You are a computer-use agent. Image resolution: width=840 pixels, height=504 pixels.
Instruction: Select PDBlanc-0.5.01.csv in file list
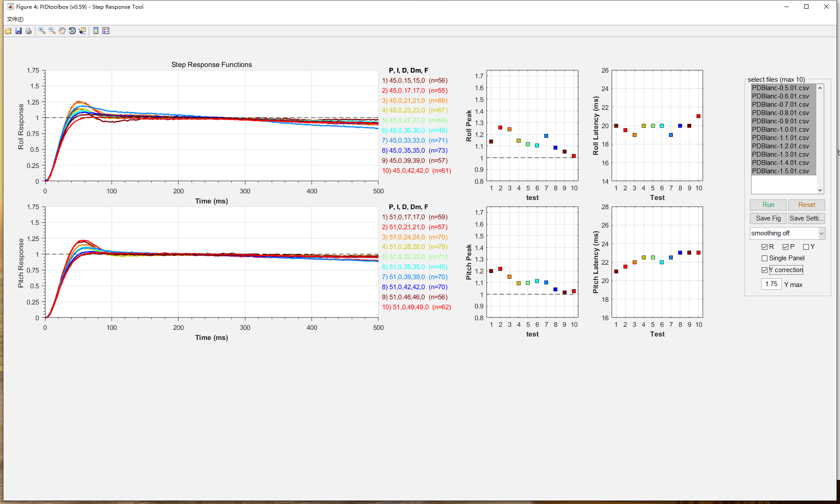tap(784, 88)
